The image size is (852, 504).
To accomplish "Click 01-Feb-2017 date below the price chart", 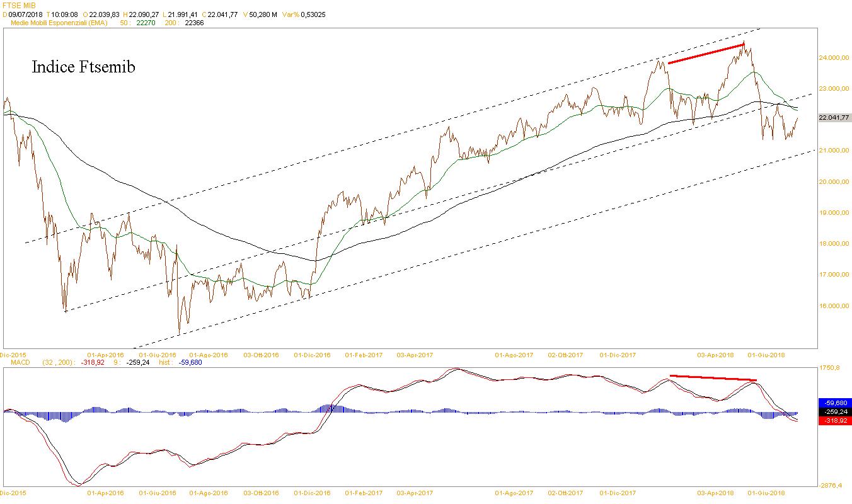I will [364, 355].
